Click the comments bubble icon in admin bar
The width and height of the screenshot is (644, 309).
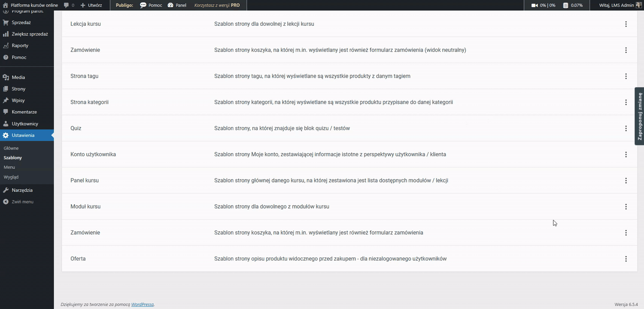(x=66, y=5)
